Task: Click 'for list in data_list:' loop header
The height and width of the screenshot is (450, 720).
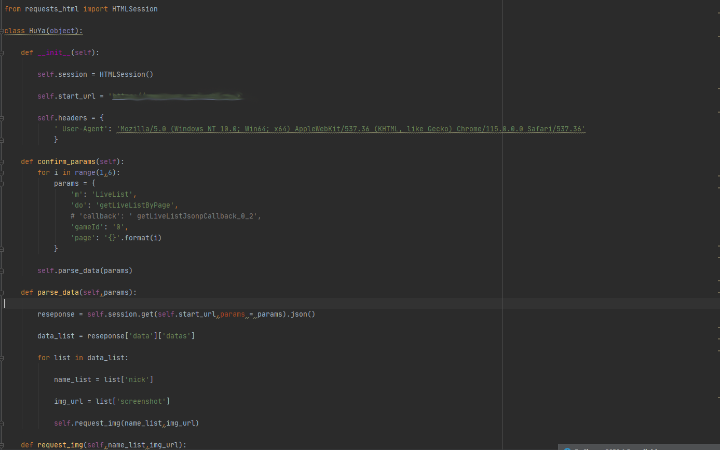Action: (83, 358)
